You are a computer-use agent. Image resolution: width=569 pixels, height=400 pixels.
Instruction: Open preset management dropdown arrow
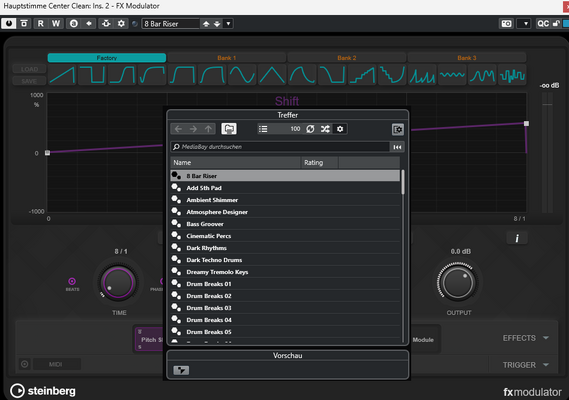[228, 24]
